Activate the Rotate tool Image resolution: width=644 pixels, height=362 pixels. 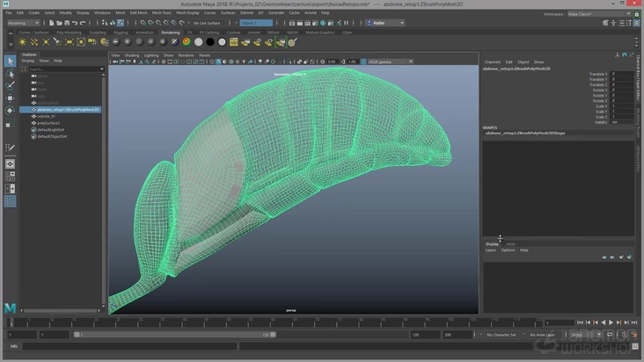pyautogui.click(x=10, y=111)
